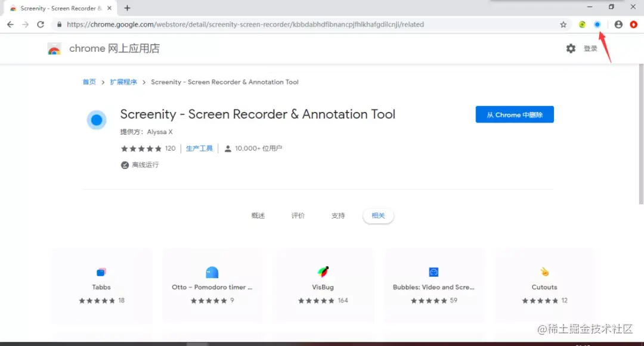Viewport: 644px width, 346px height.
Task: Click the Screenity breadcrumb text
Action: pyautogui.click(x=225, y=82)
